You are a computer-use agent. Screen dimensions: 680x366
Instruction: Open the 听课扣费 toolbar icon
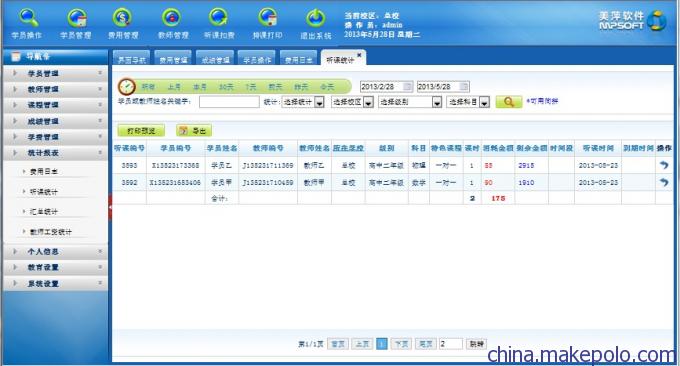click(x=219, y=18)
